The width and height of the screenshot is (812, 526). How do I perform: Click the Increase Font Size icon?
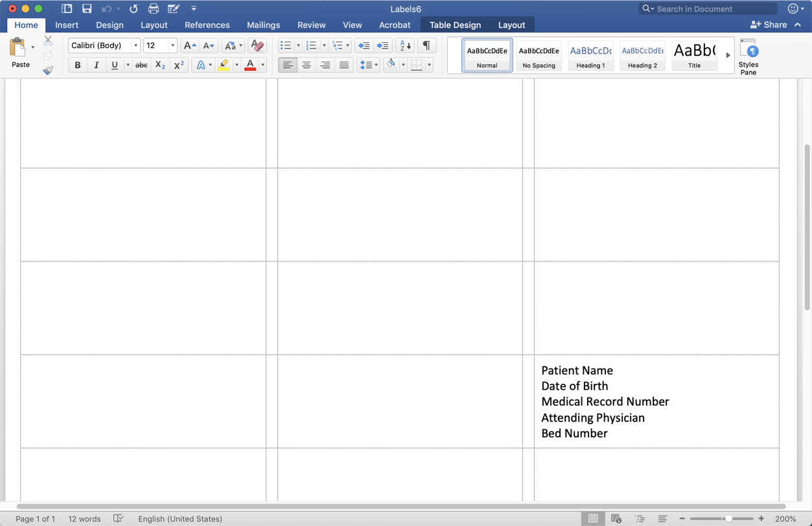pyautogui.click(x=189, y=45)
